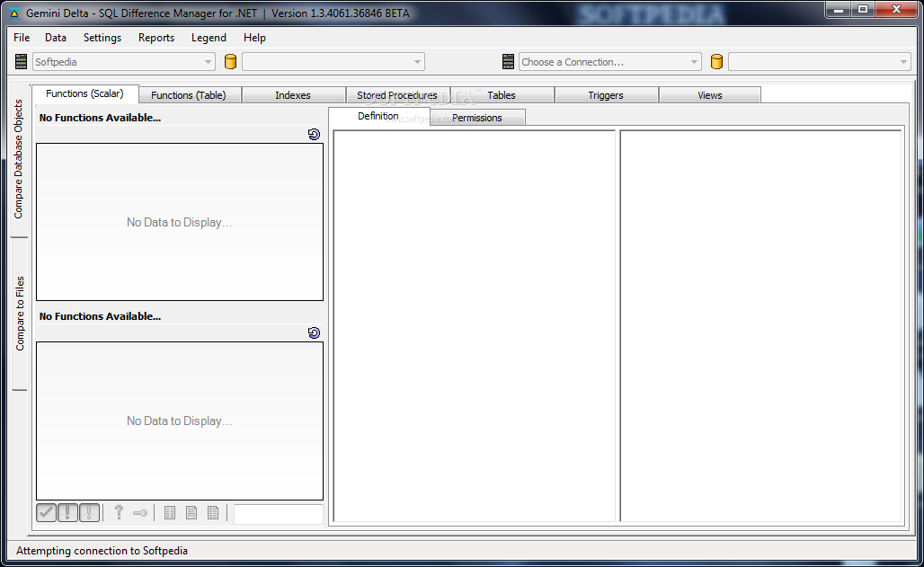The image size is (924, 567).
Task: Click the last document icon in bottom toolbar
Action: 213,513
